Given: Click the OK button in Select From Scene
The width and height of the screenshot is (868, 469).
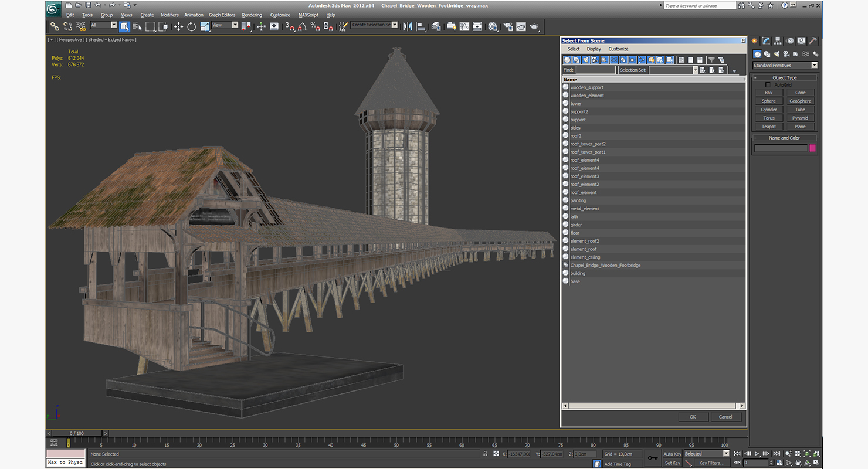Looking at the screenshot, I should coord(693,417).
